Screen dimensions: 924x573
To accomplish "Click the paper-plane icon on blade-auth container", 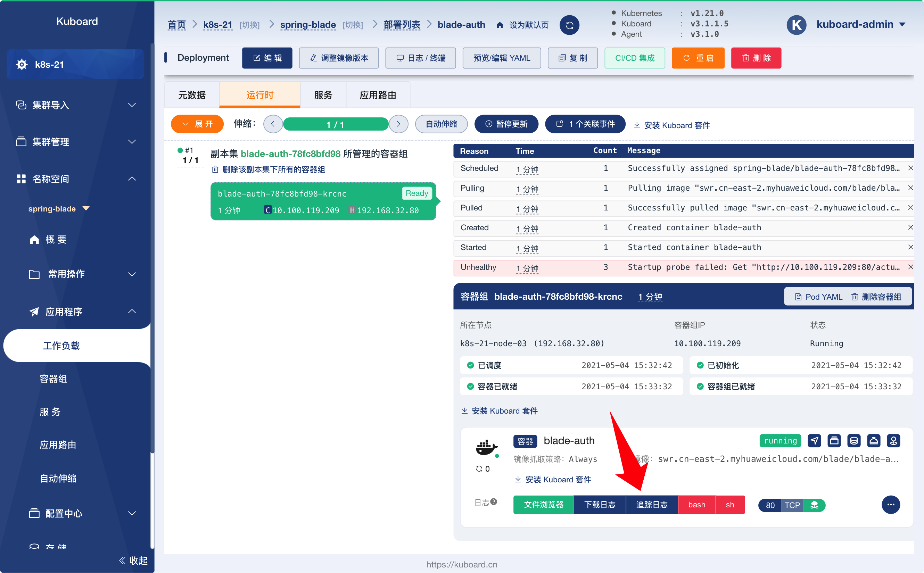I will pos(815,440).
